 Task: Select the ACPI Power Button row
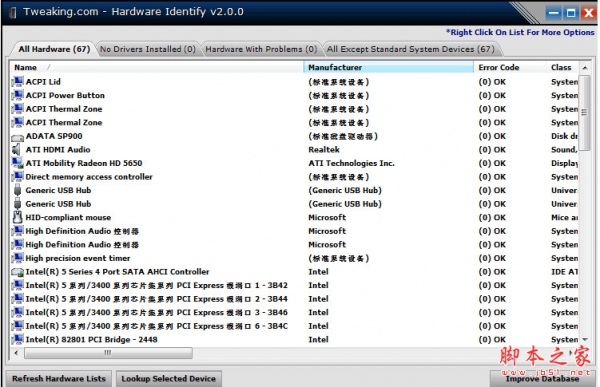click(x=294, y=95)
